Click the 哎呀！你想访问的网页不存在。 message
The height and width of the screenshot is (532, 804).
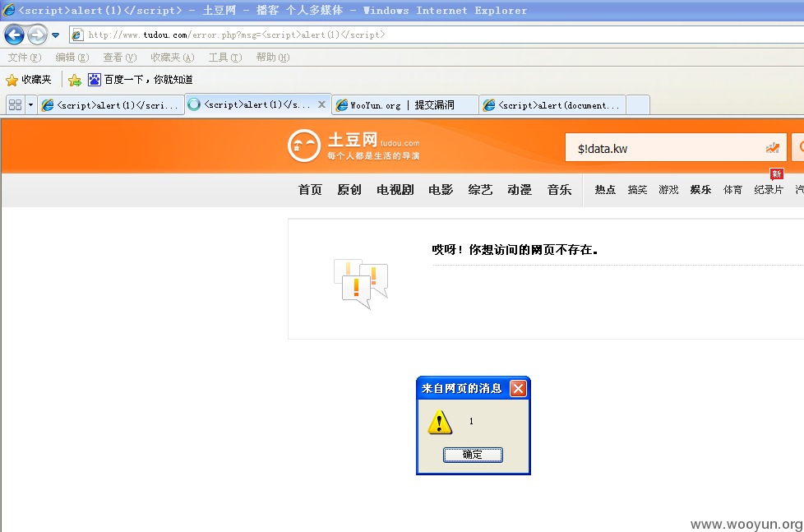[515, 250]
